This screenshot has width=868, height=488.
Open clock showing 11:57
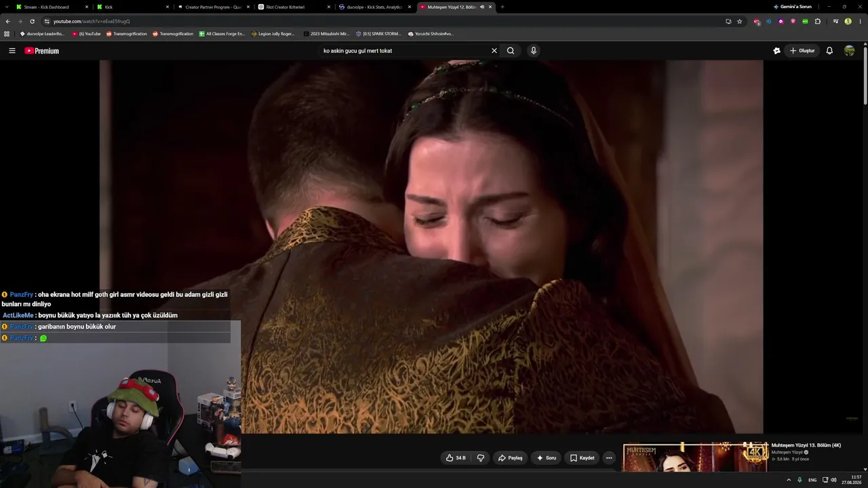coord(852,480)
